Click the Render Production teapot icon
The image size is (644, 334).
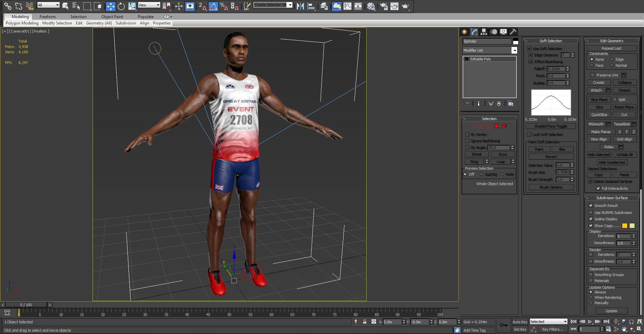point(405,6)
